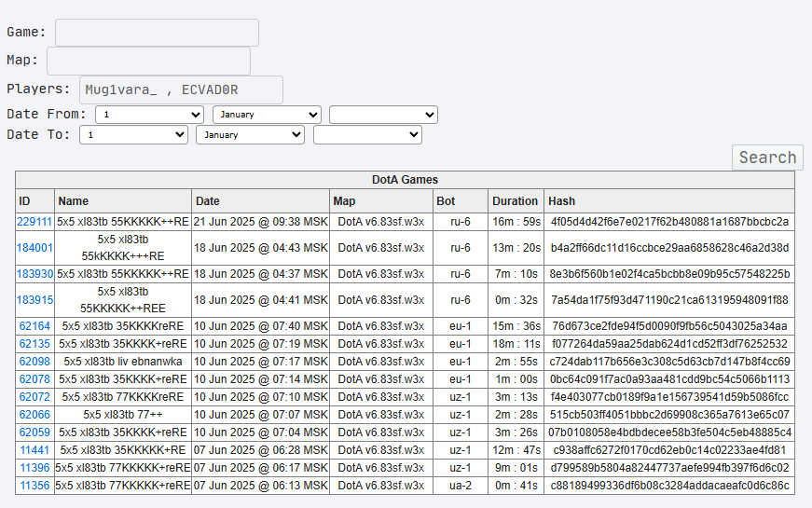Click the Search button
Image resolution: width=812 pixels, height=508 pixels.
767,158
